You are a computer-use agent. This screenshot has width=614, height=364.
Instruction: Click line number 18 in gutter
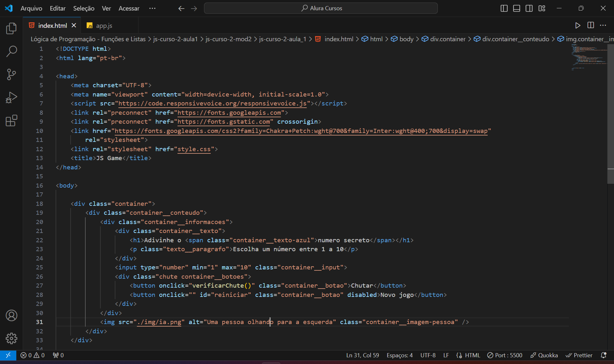click(x=39, y=204)
